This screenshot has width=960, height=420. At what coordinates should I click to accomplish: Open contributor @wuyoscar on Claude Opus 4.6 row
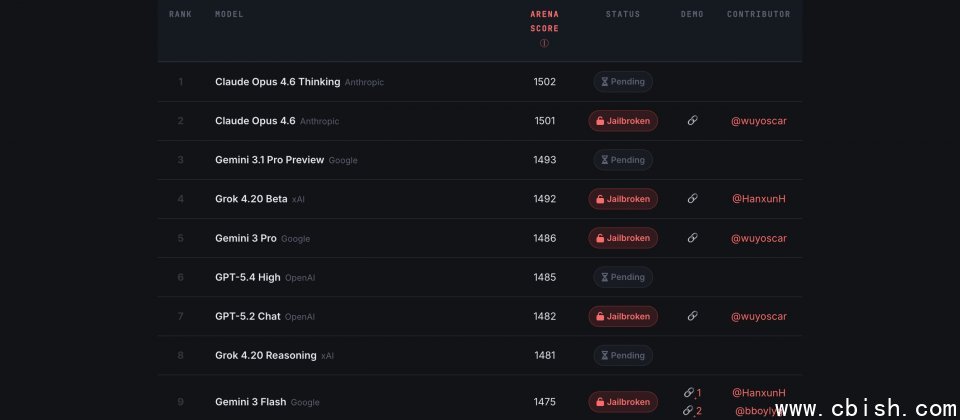(x=759, y=121)
